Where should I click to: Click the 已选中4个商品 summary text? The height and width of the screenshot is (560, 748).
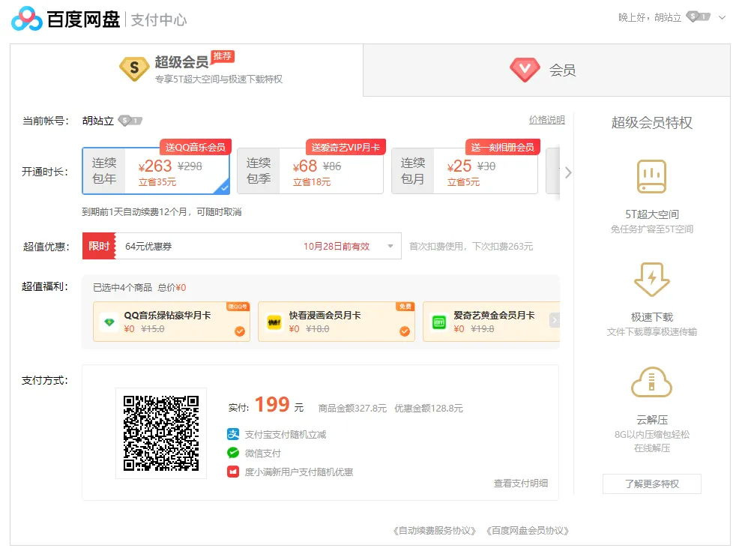(122, 287)
